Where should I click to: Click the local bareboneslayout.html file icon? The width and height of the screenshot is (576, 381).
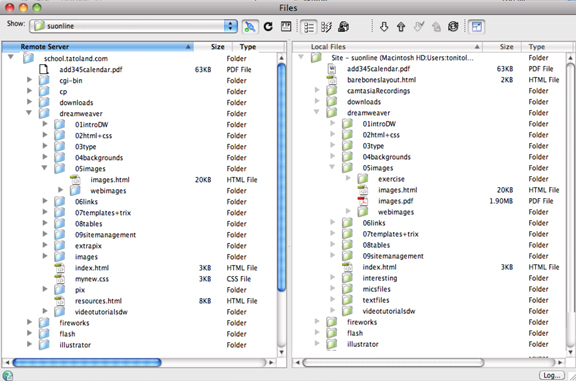(332, 80)
